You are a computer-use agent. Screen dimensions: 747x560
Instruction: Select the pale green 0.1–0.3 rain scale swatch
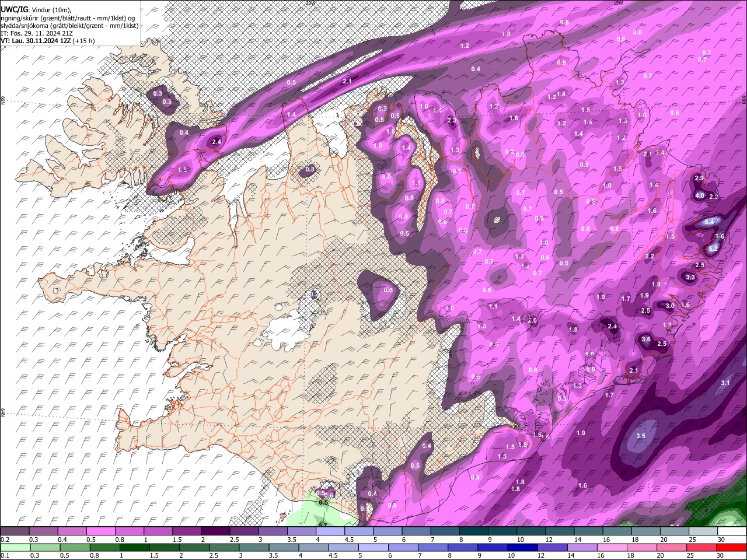click(15, 548)
